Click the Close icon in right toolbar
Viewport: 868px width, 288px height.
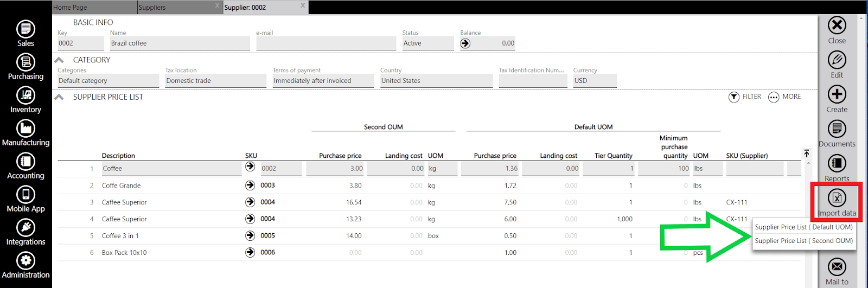click(x=837, y=25)
